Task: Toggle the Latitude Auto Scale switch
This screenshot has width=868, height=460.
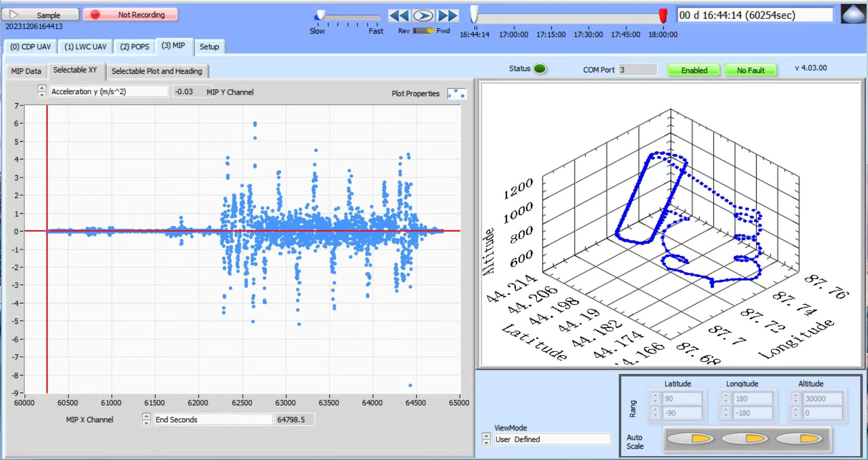Action: [x=690, y=438]
